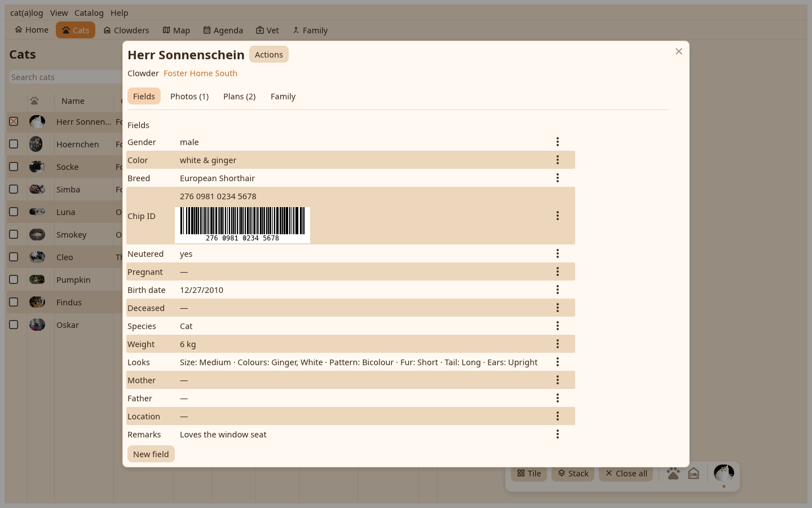This screenshot has height=508, width=812.
Task: Open the Actions dropdown
Action: pyautogui.click(x=269, y=54)
